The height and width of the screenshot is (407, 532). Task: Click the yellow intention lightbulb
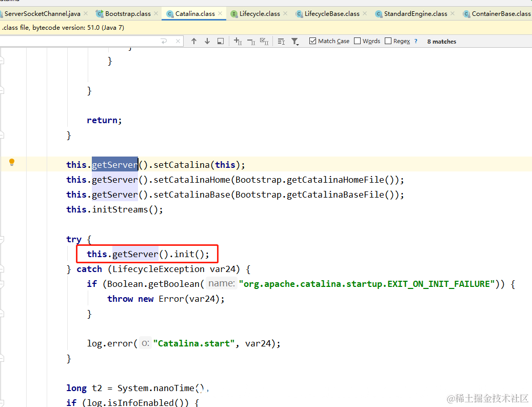pyautogui.click(x=12, y=162)
